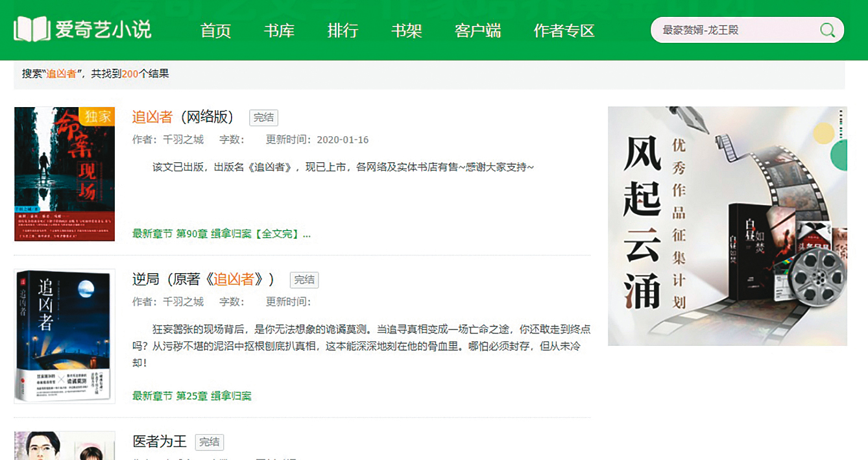The image size is (868, 460).
Task: Open latest chapter 第25章 缉拿归案 link
Action: tap(191, 396)
